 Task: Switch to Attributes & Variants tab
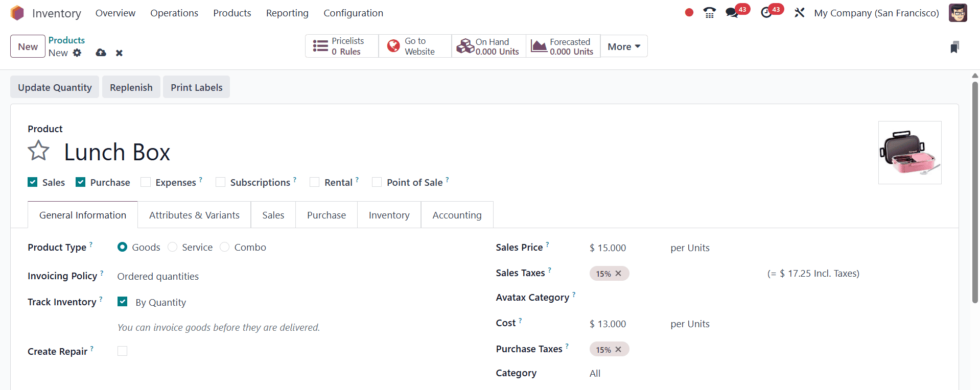[x=194, y=215]
